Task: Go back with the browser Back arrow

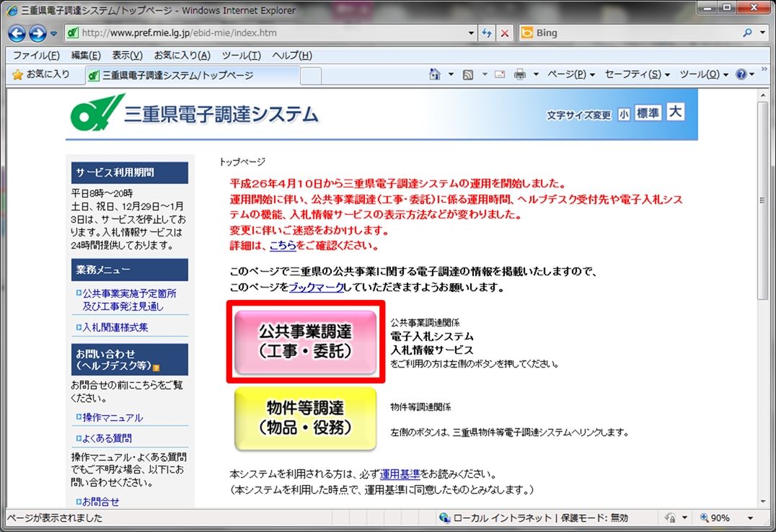Action: [17, 33]
